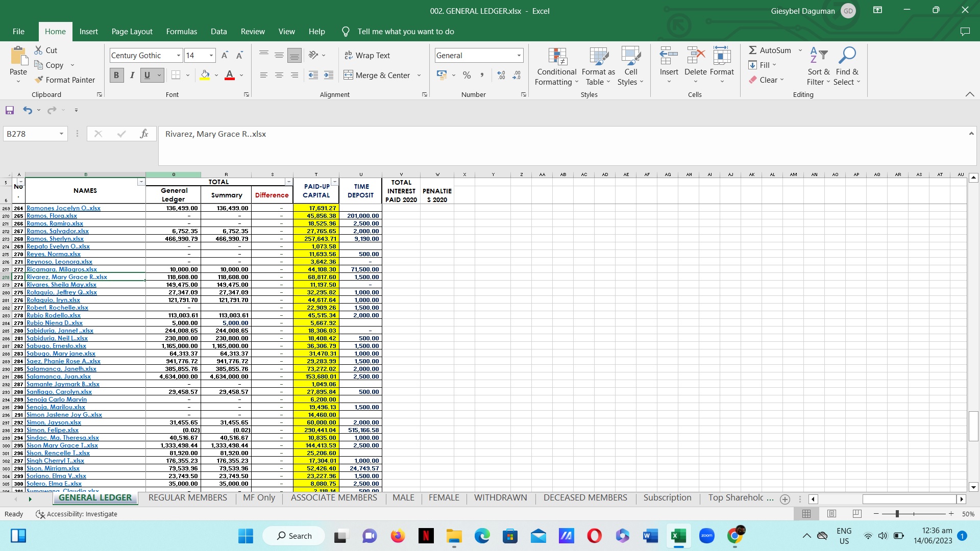Open the General number format dropdown
This screenshot has width=980, height=551.
[519, 55]
